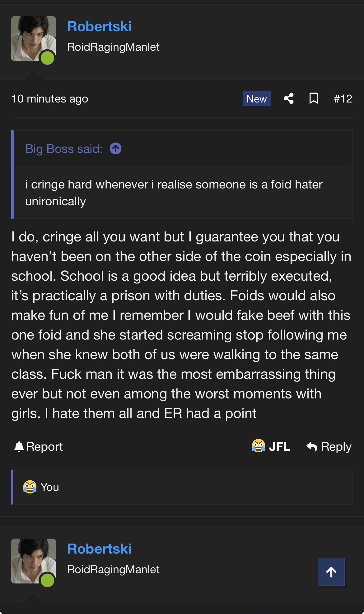The image size is (364, 614).
Task: Click the Report button
Action: coord(38,447)
